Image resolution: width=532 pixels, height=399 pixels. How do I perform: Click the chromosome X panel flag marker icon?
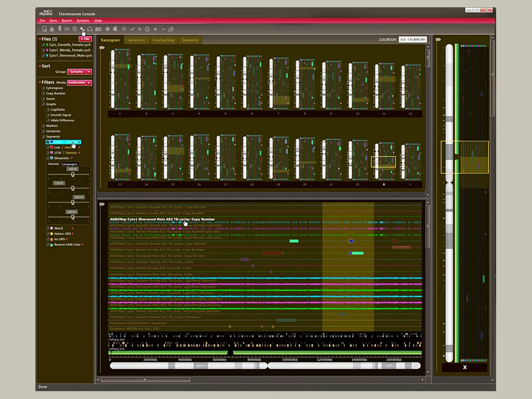coord(438,39)
